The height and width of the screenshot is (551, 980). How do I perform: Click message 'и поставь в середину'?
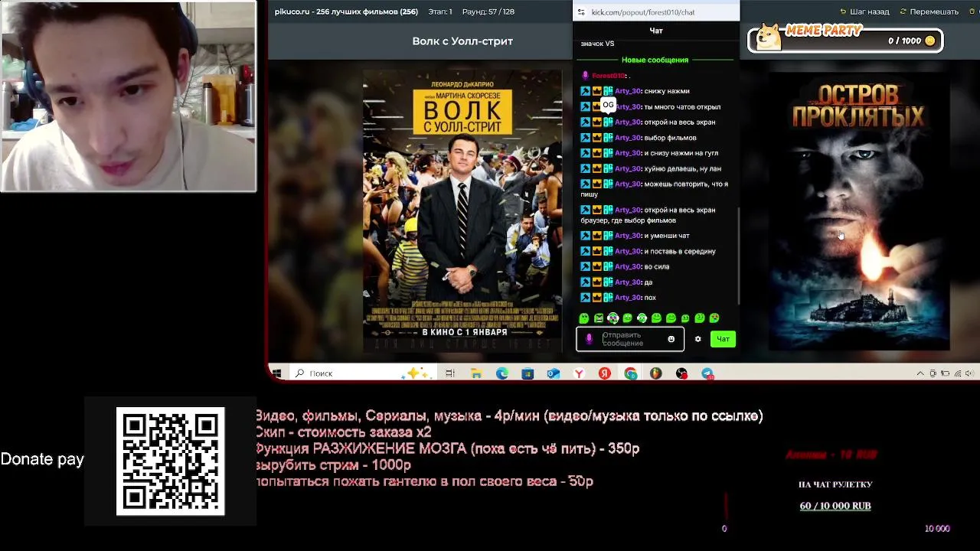680,251
